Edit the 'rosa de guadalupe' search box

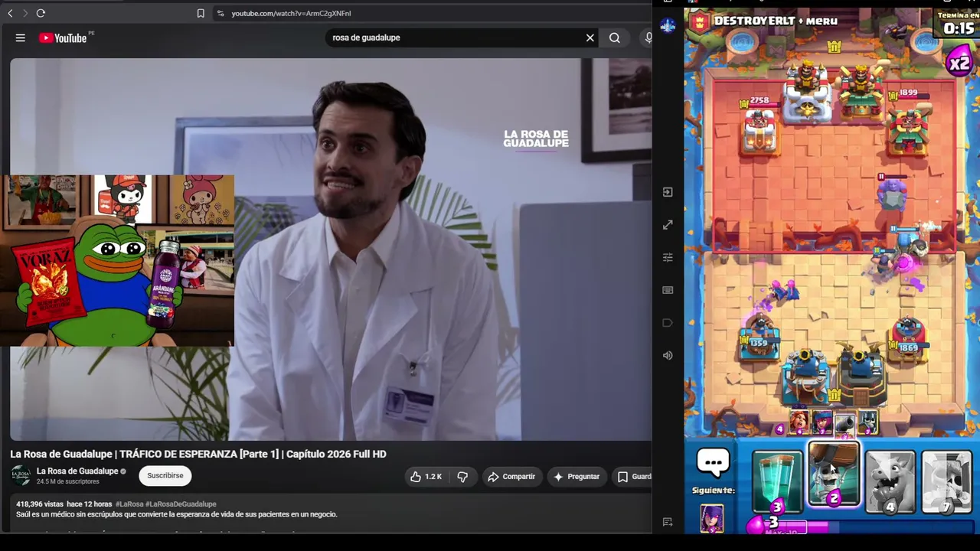click(456, 37)
